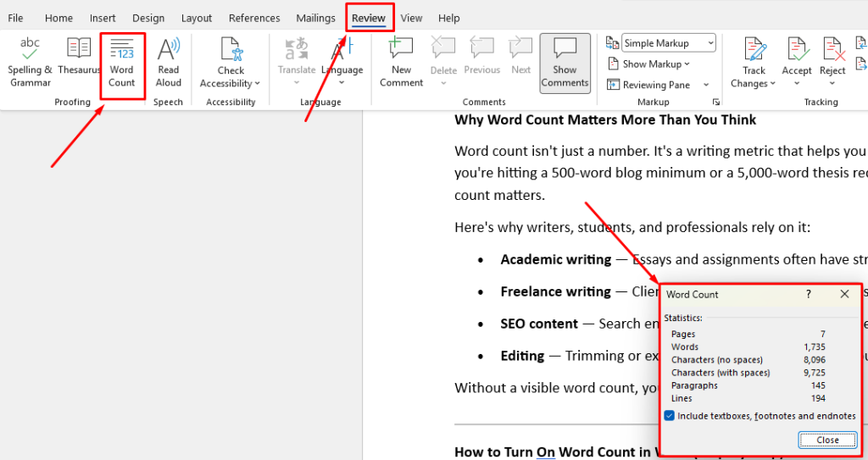Expand Reviewing Pane dropdown arrow

point(706,85)
